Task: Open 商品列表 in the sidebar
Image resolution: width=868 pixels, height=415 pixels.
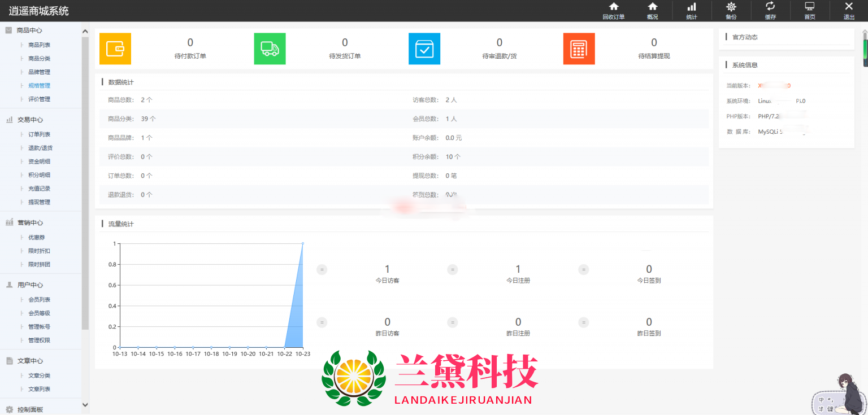Action: tap(39, 45)
